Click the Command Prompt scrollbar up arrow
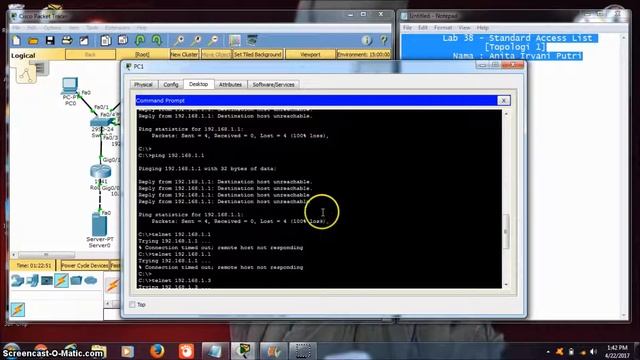 [x=506, y=114]
